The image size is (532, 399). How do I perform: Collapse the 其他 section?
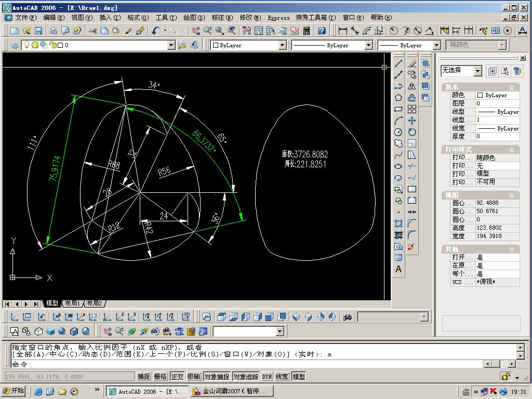coord(511,249)
